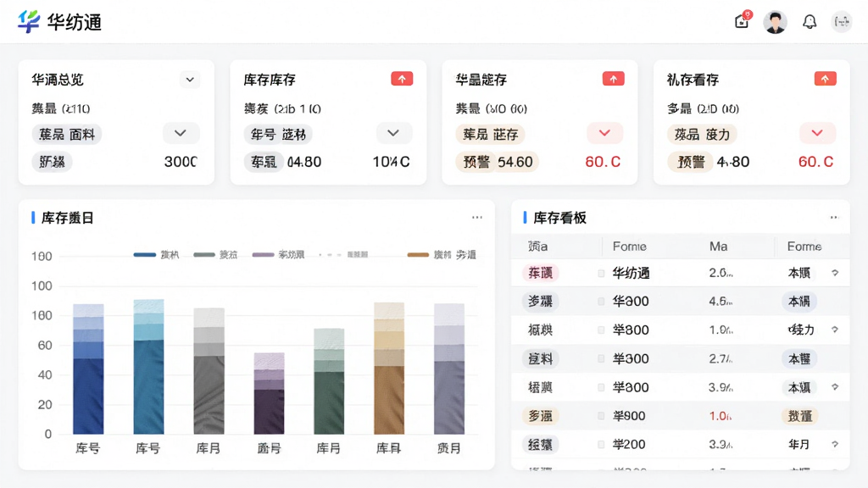
Task: Click the 面料 tag in 华涌总览 card
Action: point(67,135)
